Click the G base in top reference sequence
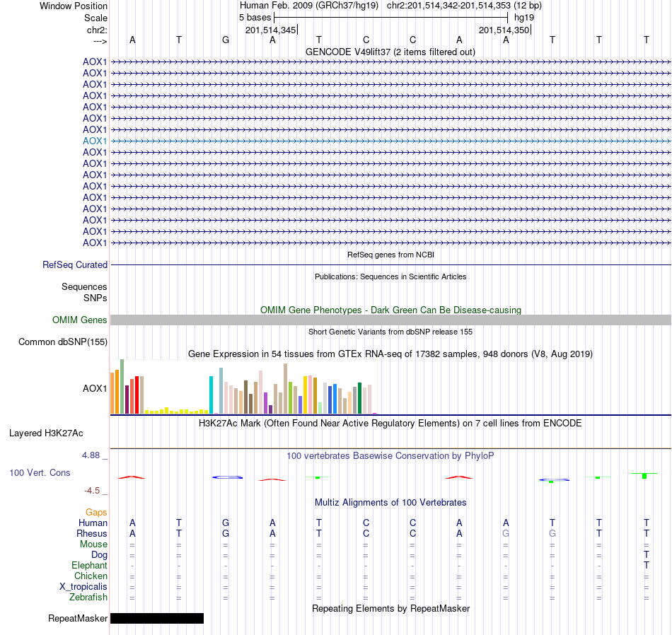Image resolution: width=672 pixels, height=635 pixels. click(226, 40)
